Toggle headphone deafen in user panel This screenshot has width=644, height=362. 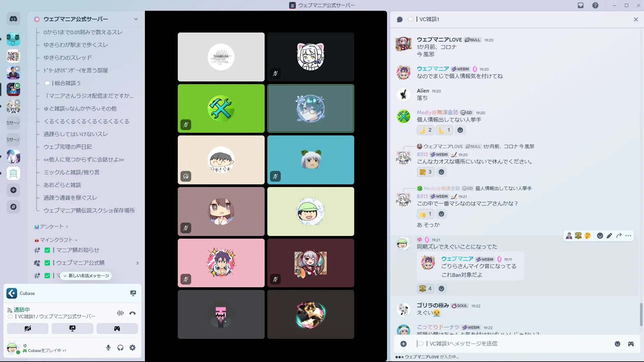click(120, 348)
